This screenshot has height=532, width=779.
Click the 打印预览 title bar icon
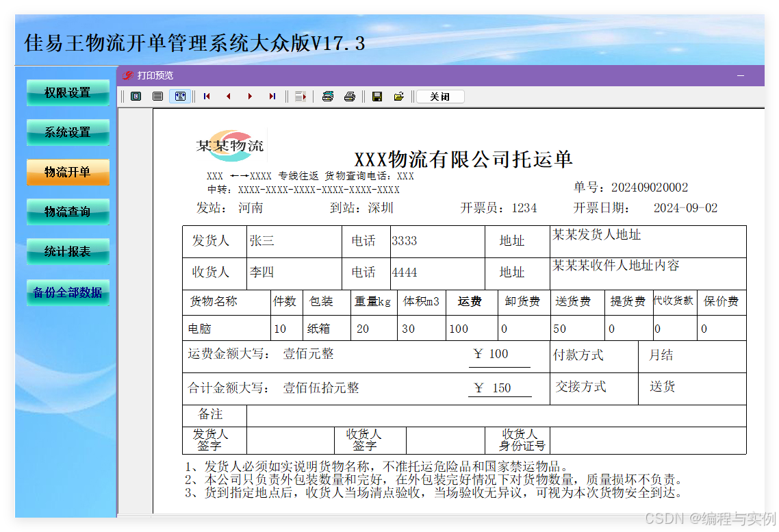pyautogui.click(x=128, y=75)
